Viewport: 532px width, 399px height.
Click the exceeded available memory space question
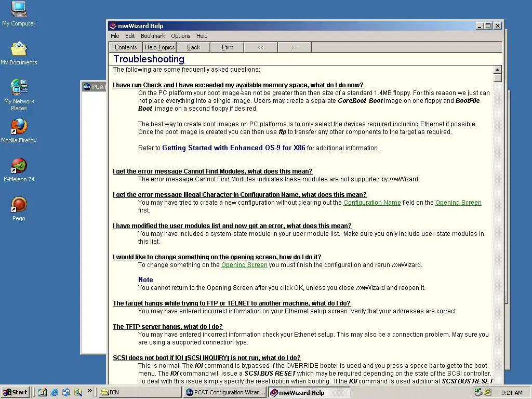click(x=238, y=85)
